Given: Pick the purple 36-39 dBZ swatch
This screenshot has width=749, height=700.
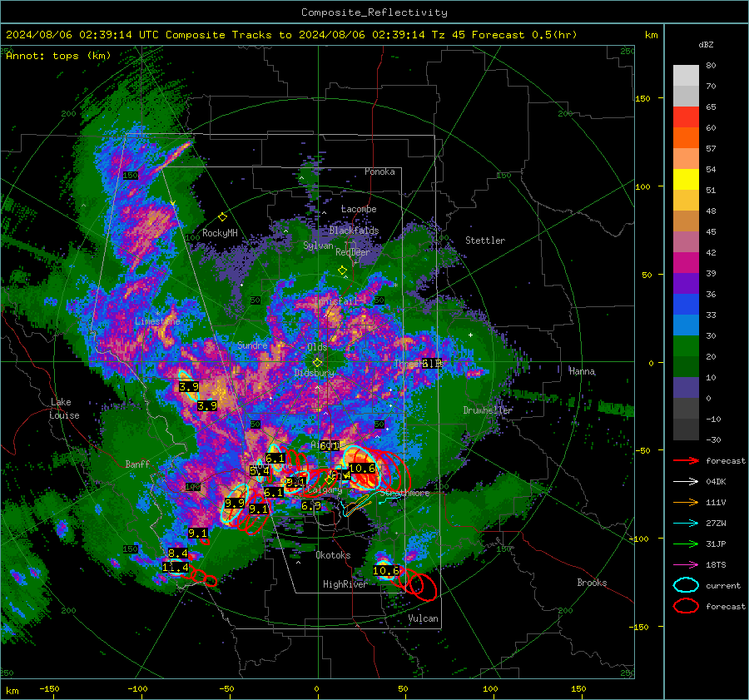Looking at the screenshot, I should 686,284.
